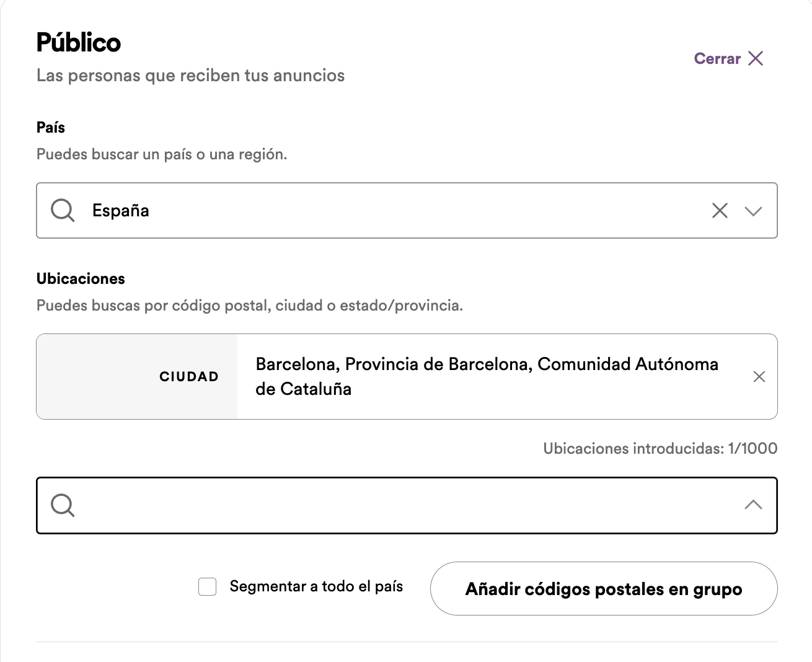Select the Público panel heading

click(x=79, y=42)
